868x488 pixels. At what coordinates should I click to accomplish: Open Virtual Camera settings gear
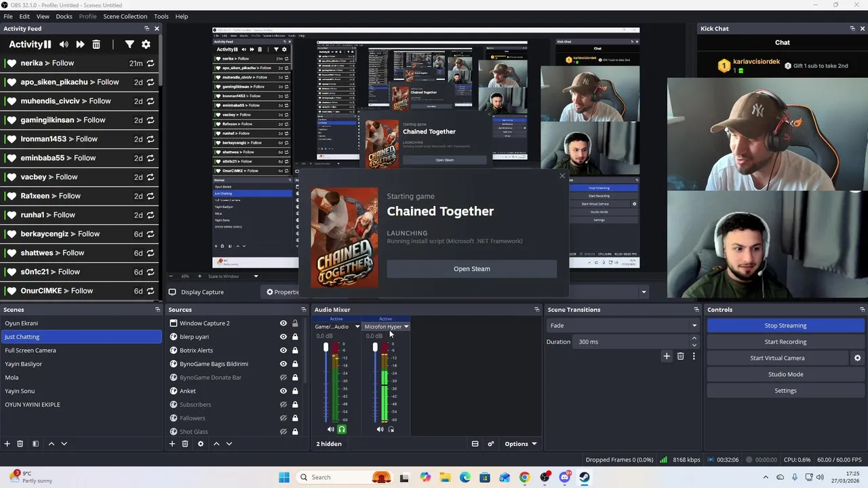click(857, 358)
